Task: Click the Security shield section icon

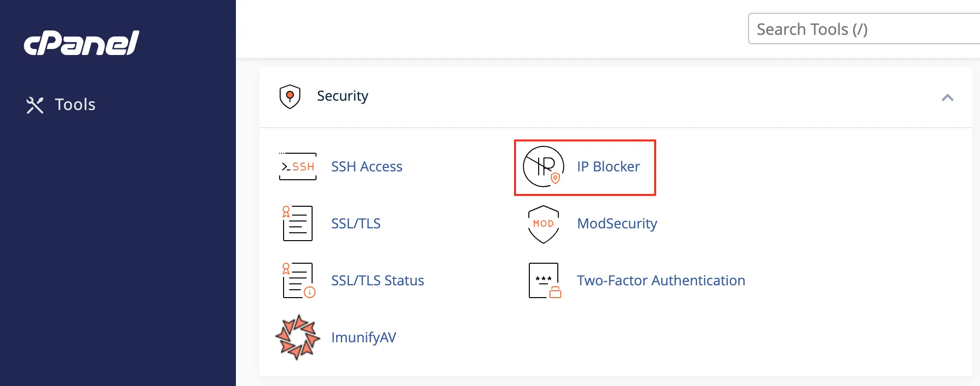Action: pos(290,96)
